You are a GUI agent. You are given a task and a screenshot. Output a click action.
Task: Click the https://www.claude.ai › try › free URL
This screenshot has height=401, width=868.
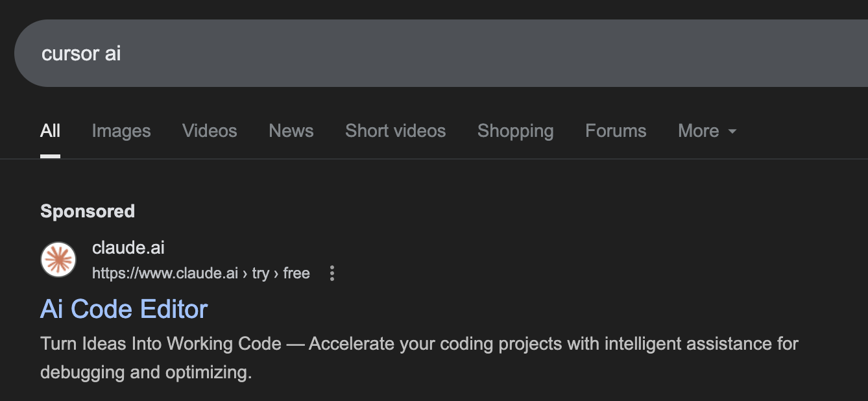(201, 273)
